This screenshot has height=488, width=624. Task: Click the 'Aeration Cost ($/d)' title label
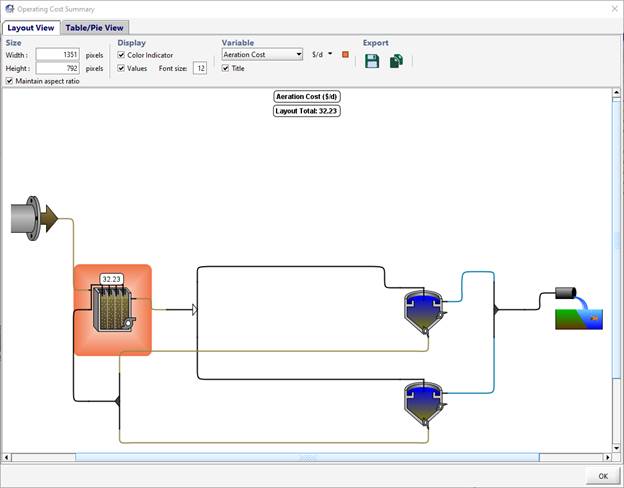(x=306, y=96)
